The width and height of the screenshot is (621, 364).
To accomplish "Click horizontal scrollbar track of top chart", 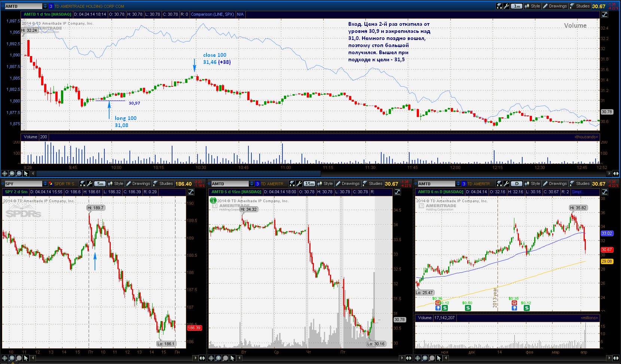I will click(x=322, y=173).
